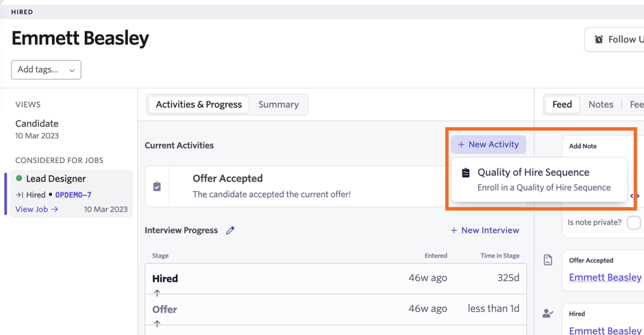Viewport: 644px width, 335px height.
Task: Click the Follow Up button
Action: (615, 40)
